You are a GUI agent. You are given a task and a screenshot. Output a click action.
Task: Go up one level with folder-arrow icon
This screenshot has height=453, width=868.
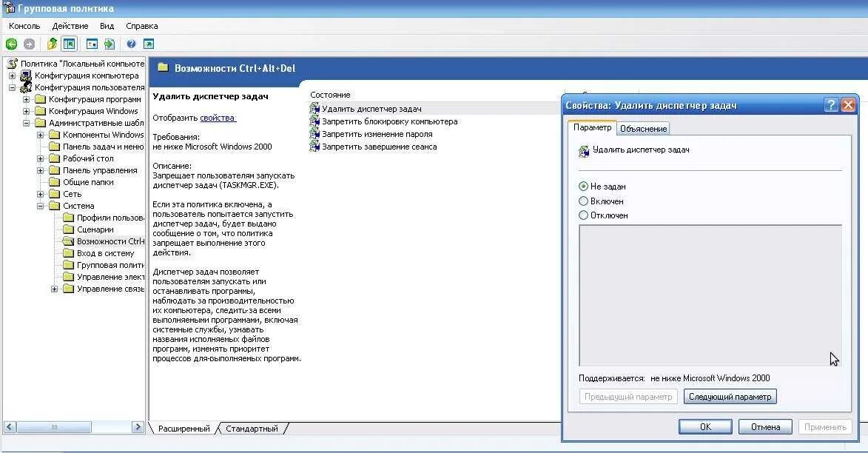(x=52, y=44)
